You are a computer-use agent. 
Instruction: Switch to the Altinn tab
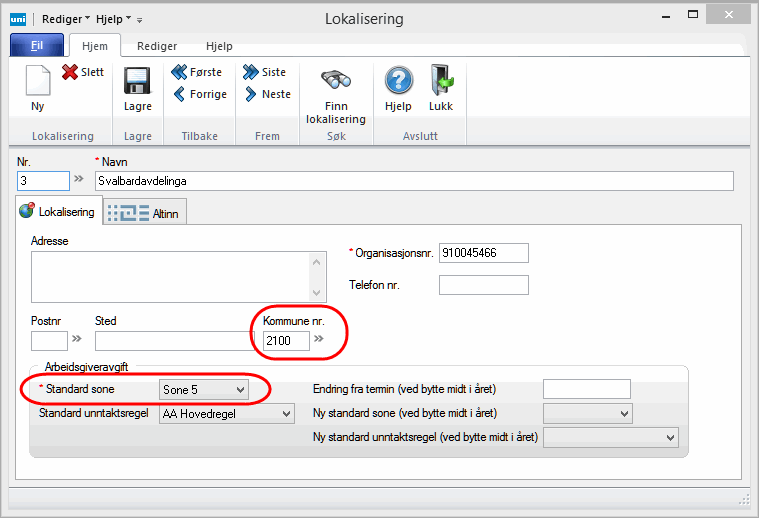[x=146, y=212]
